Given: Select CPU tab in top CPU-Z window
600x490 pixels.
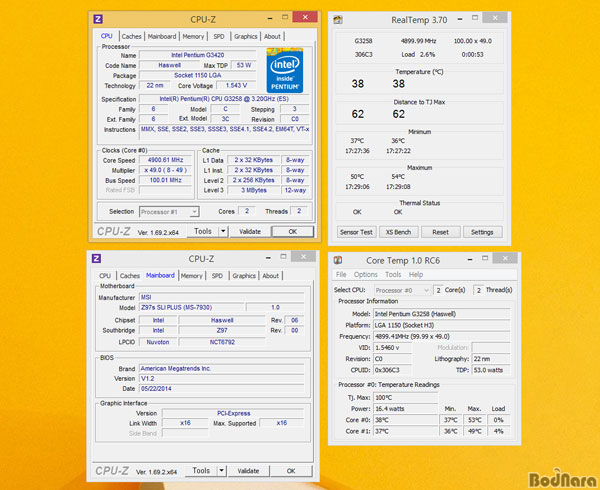Looking at the screenshot, I should pos(107,36).
